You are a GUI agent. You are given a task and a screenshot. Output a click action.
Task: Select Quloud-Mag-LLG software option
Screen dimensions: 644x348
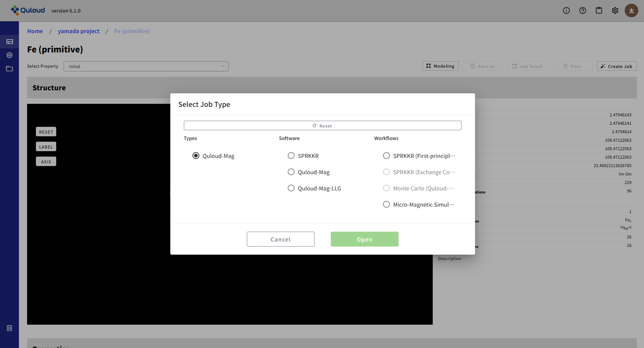pyautogui.click(x=291, y=188)
